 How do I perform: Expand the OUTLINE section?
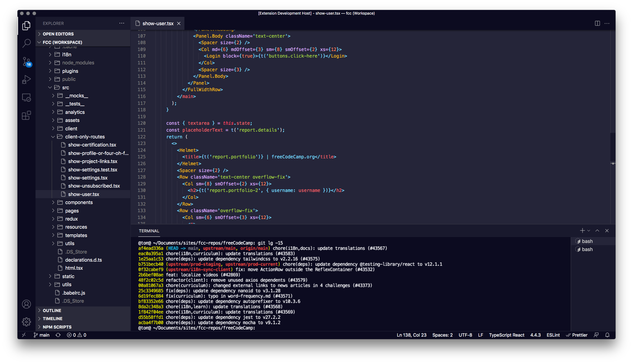52,310
